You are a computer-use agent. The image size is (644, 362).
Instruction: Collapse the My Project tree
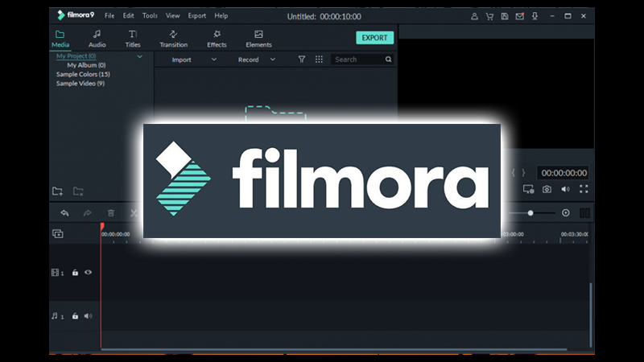(x=139, y=56)
